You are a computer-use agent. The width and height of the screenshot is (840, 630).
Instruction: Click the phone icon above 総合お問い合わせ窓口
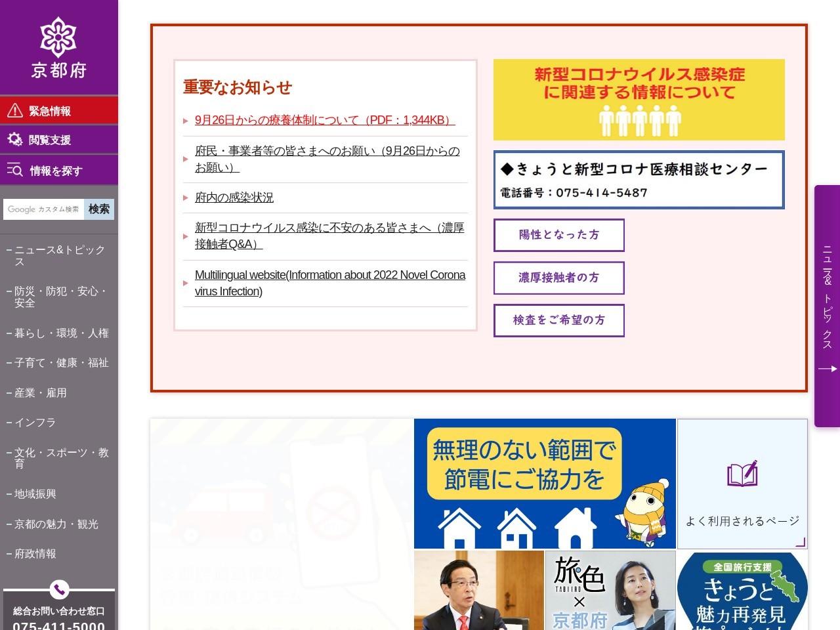click(x=59, y=589)
